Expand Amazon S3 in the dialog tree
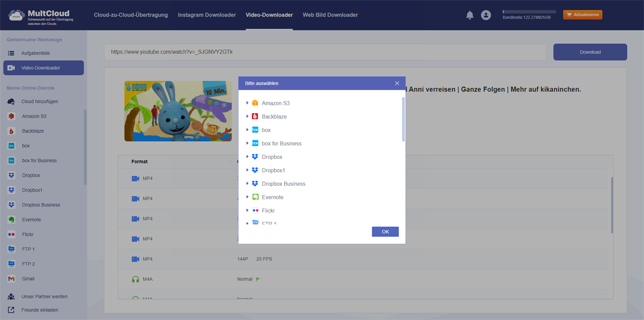 coord(247,103)
